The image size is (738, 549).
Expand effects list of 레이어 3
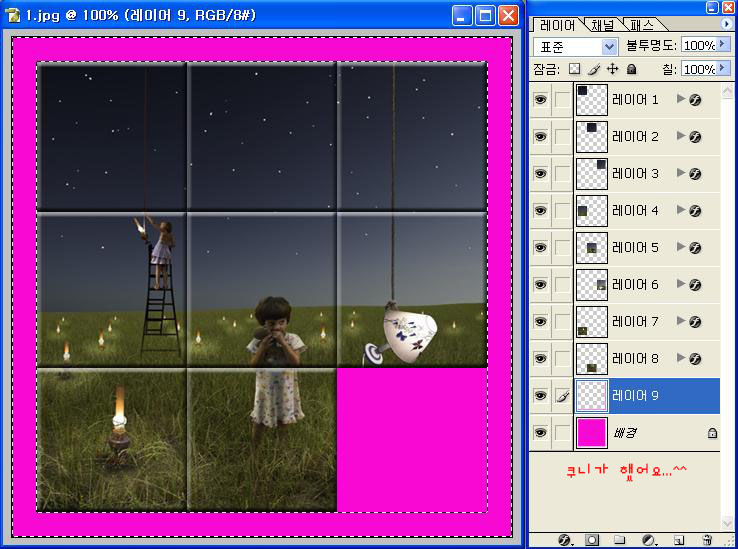click(680, 173)
